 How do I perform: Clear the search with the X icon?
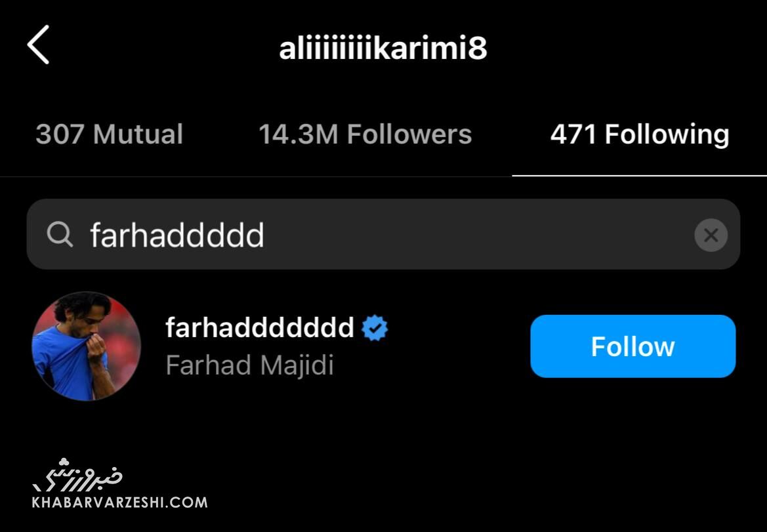(711, 235)
